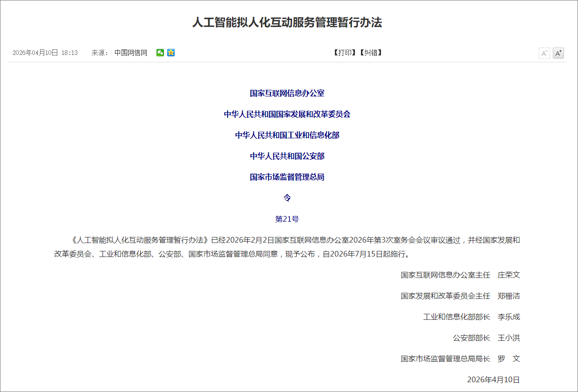The height and width of the screenshot is (392, 578).
Task: Click the heading 国家互联网信息办公室
Action: [287, 93]
